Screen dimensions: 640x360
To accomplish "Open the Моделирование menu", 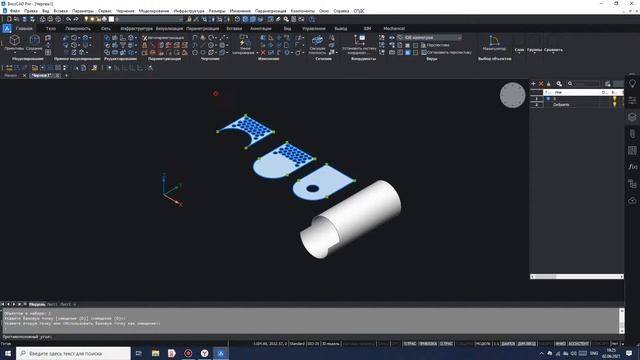I will [x=154, y=11].
